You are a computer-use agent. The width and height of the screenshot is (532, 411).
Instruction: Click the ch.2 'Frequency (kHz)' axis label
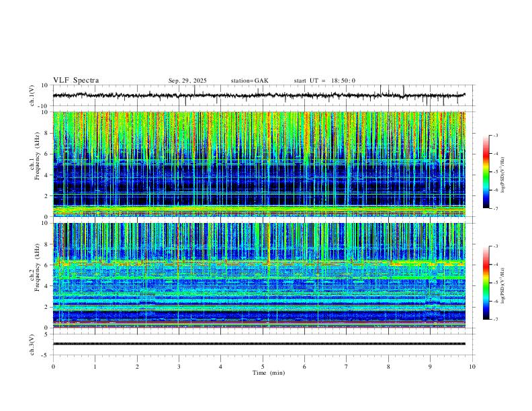(37, 267)
